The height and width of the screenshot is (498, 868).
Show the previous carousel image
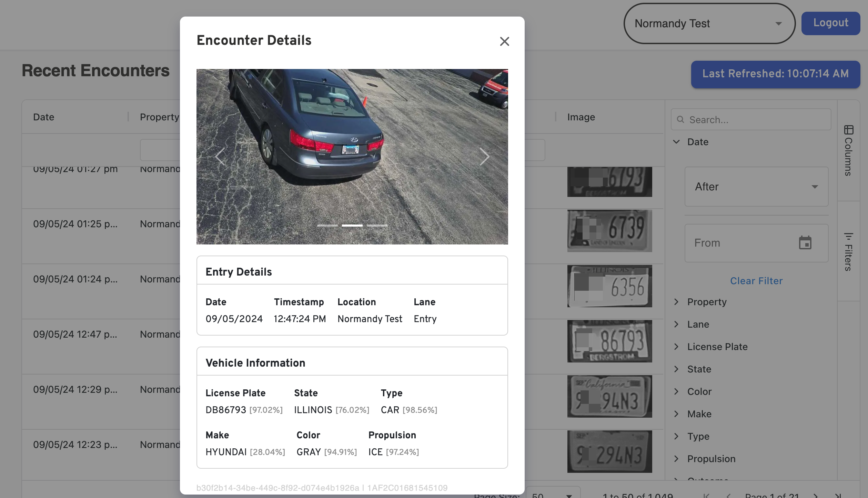(x=220, y=157)
